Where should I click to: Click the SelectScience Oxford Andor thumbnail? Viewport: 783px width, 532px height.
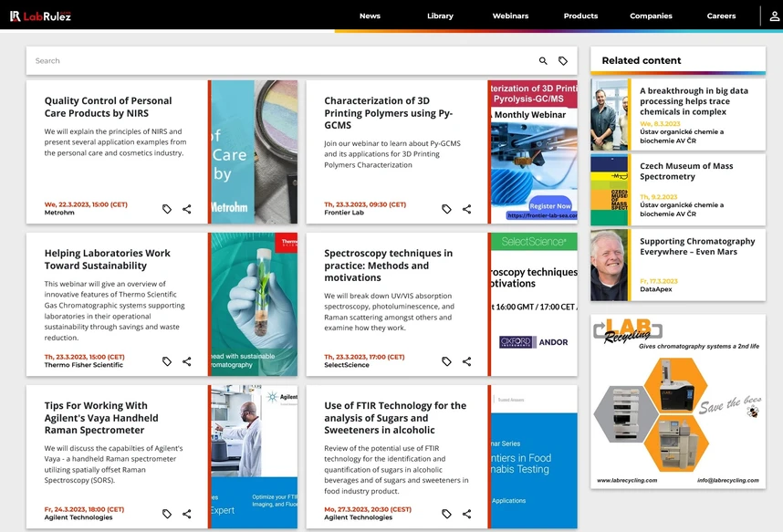click(533, 304)
